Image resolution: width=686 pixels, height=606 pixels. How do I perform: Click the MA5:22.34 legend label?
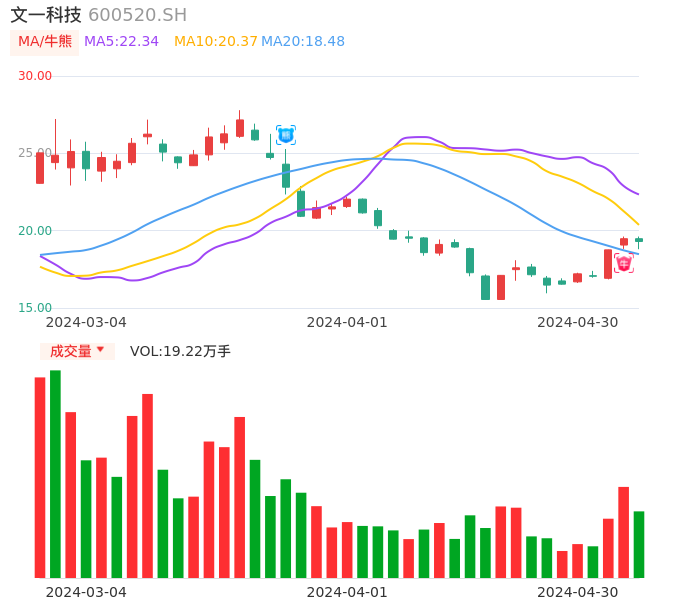click(x=121, y=42)
